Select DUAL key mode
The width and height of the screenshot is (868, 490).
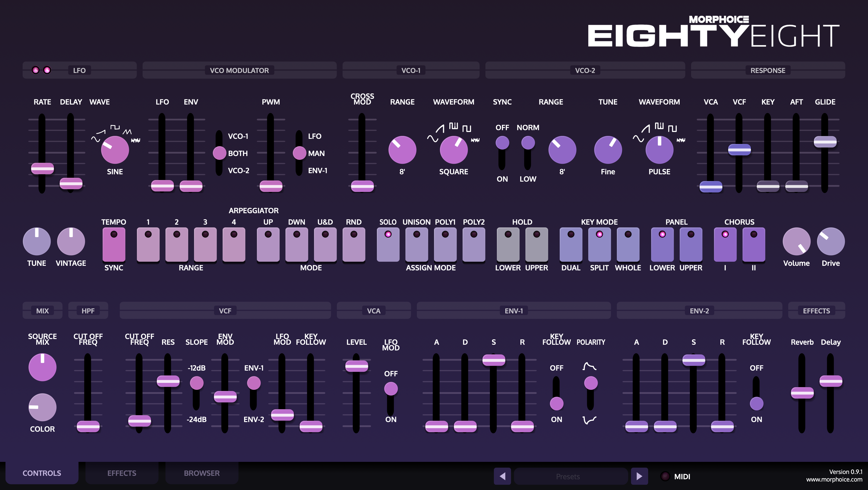tap(571, 245)
